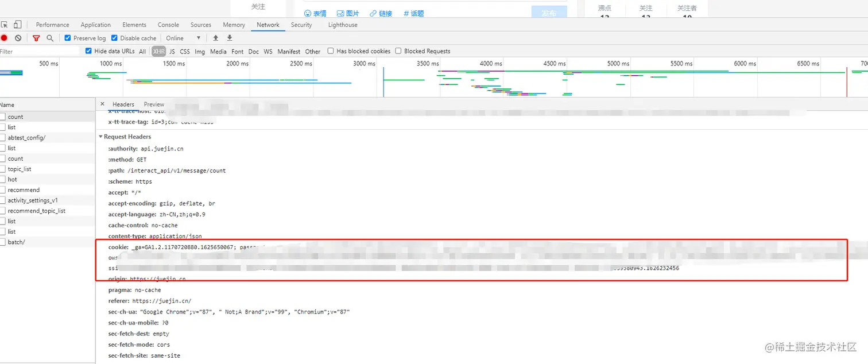Click the :authority header value api.juejin.cn
This screenshot has width=868, height=364.
(162, 149)
